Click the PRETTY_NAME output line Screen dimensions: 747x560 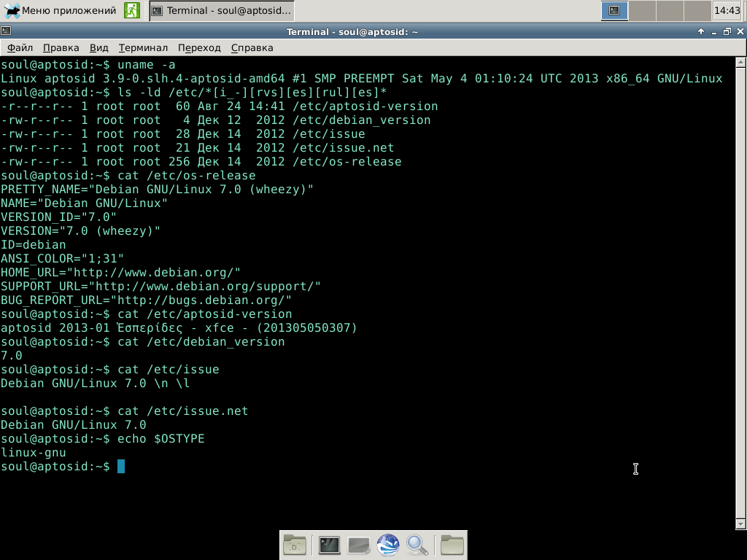point(158,190)
